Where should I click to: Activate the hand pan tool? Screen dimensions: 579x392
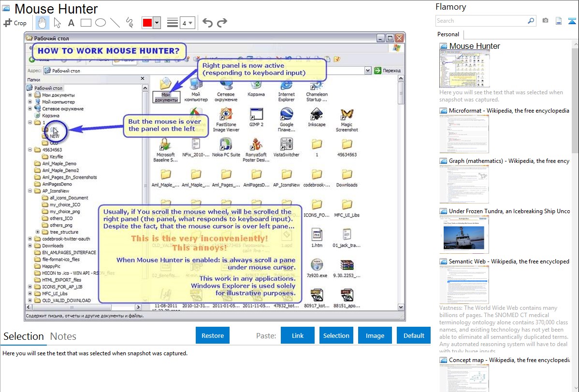[x=42, y=23]
